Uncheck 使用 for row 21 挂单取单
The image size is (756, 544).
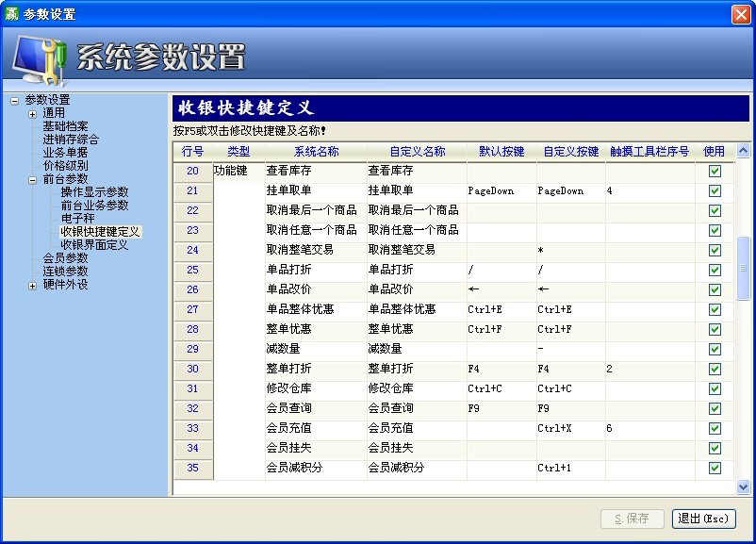point(715,191)
